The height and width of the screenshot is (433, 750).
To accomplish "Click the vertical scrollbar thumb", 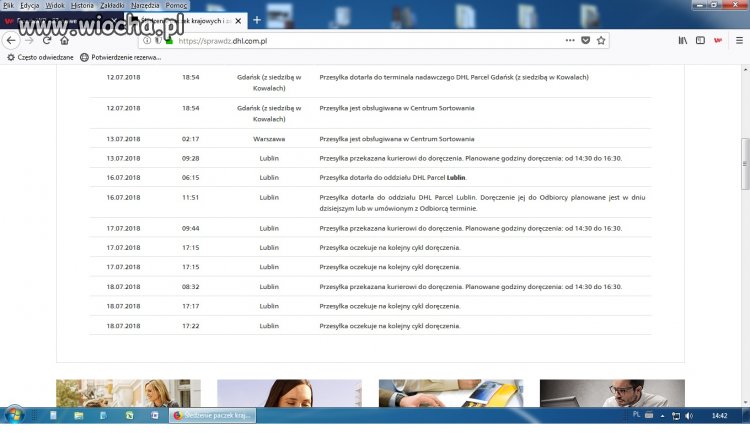I will pyautogui.click(x=745, y=164).
